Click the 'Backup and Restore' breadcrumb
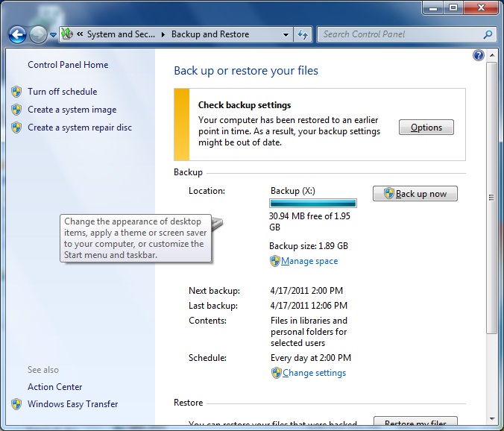This screenshot has width=504, height=431. click(210, 34)
